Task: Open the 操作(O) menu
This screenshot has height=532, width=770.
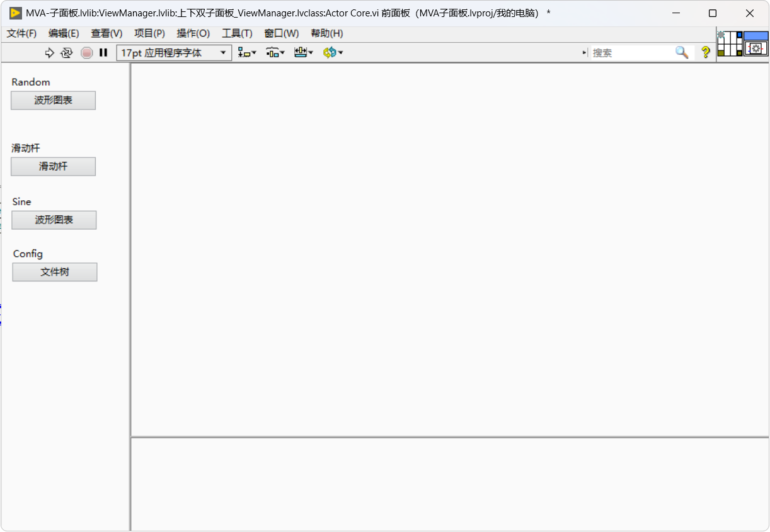Action: click(x=193, y=33)
